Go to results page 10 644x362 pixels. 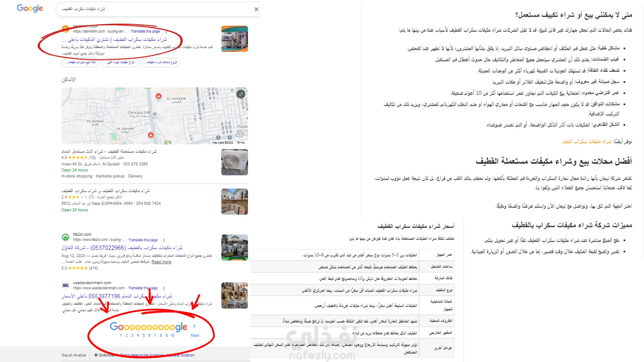click(x=172, y=336)
